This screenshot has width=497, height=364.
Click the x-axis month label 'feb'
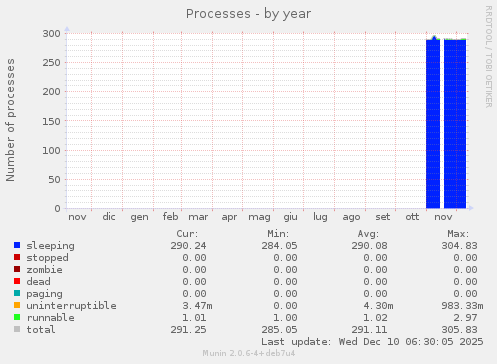170,217
